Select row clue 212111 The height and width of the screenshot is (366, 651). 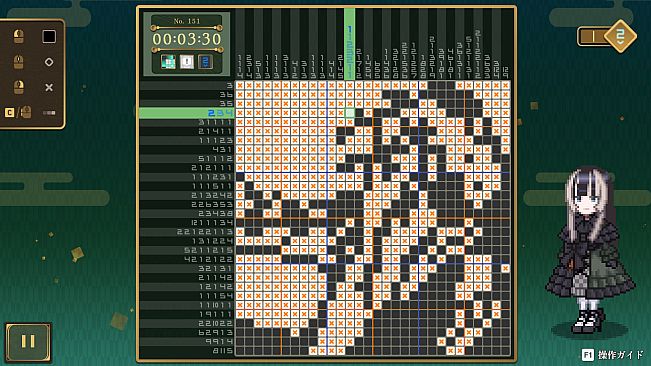[187, 168]
